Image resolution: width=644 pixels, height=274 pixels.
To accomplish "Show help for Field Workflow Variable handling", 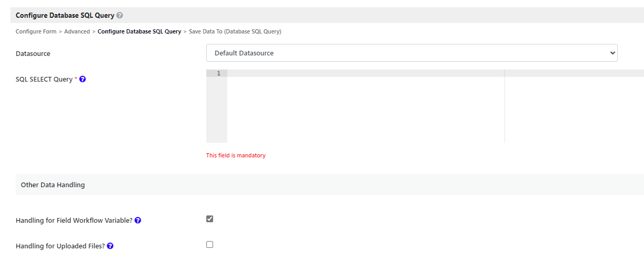I will [138, 221].
